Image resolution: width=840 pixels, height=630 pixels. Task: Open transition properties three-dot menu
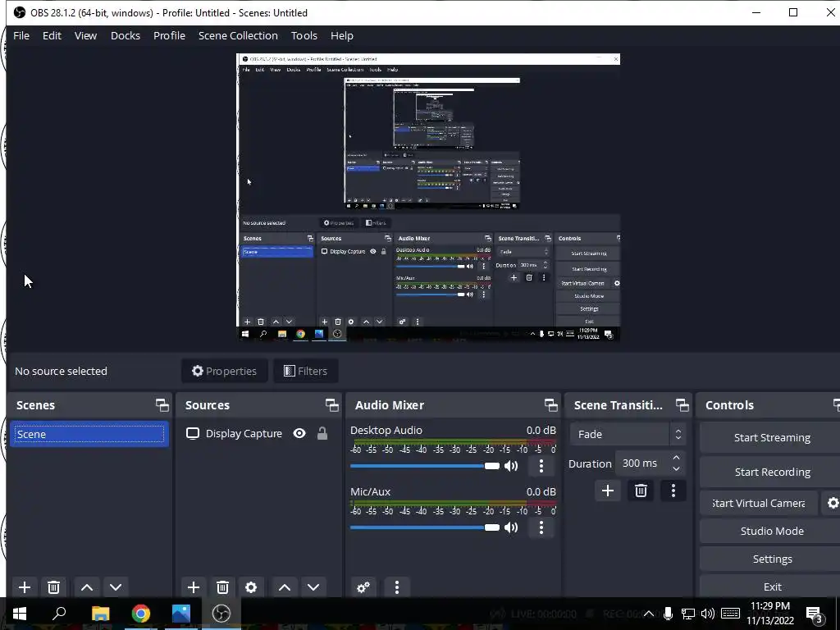coord(673,491)
